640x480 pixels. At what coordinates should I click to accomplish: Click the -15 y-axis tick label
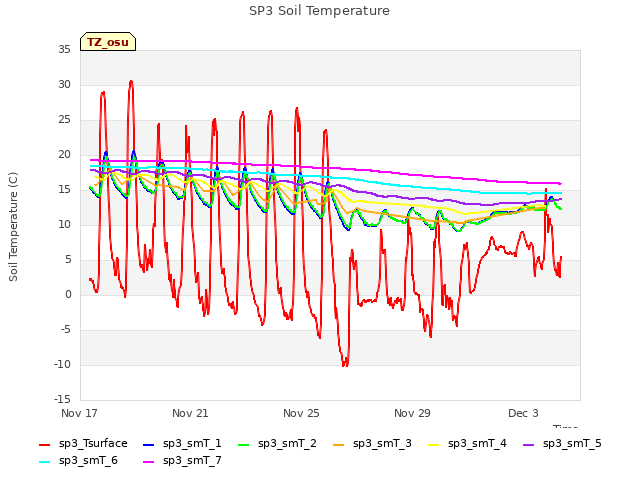click(x=62, y=399)
